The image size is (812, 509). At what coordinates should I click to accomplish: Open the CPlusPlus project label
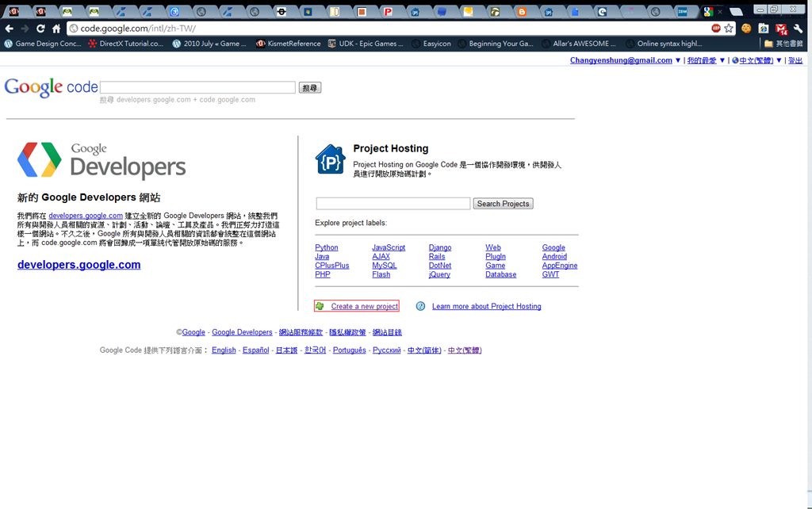point(332,265)
